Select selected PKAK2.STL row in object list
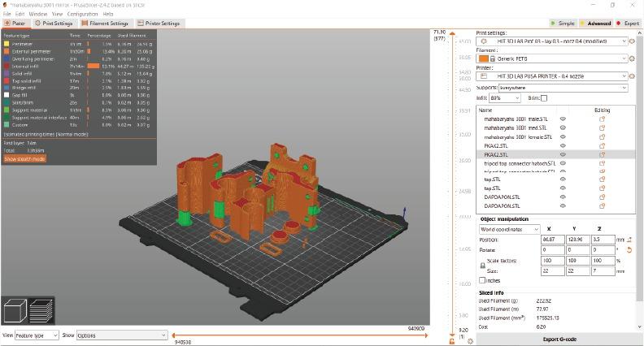644x346 pixels. tap(555, 155)
